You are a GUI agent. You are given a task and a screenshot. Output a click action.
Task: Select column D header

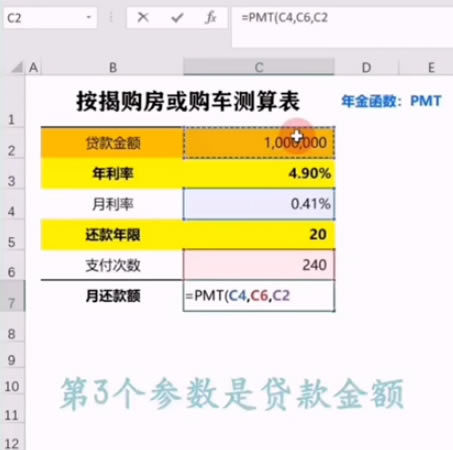(x=366, y=68)
